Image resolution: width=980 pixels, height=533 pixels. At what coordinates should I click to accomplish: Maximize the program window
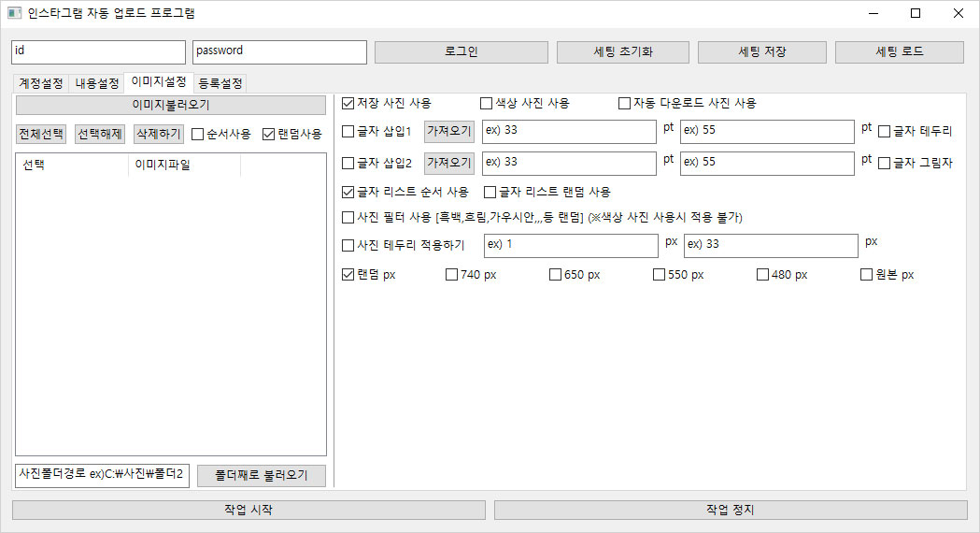pyautogui.click(x=916, y=13)
